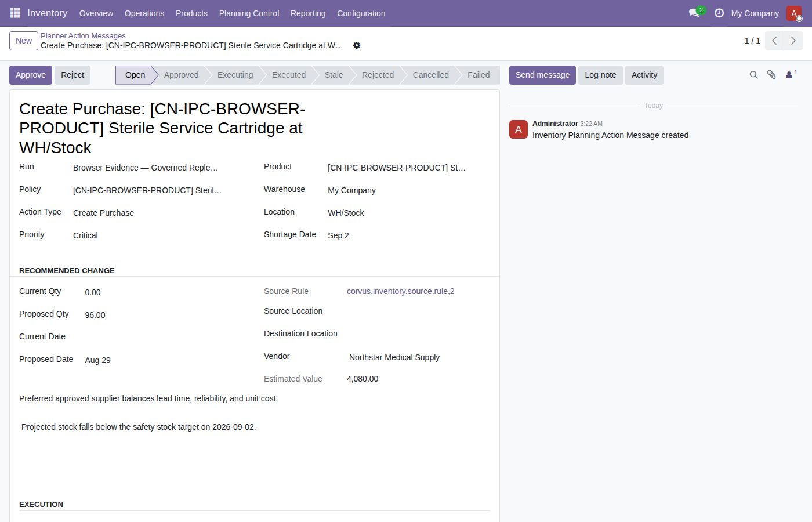Click Log note button
The image size is (812, 522).
[x=600, y=75]
